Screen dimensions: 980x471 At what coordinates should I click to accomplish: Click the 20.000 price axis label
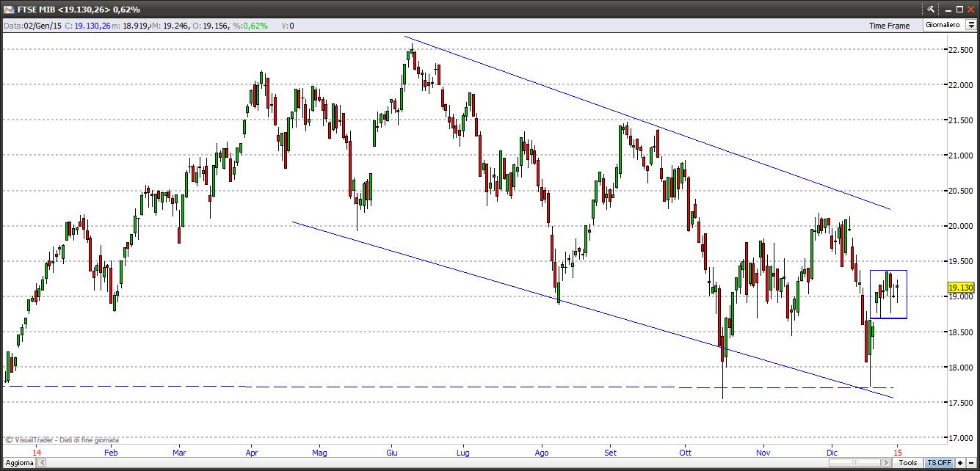961,226
